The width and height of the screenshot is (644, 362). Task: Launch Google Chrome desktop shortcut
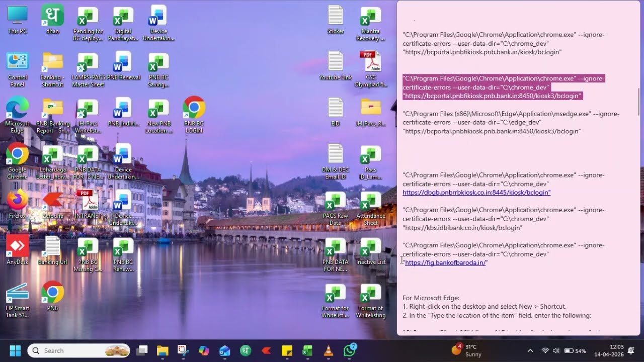click(x=17, y=161)
